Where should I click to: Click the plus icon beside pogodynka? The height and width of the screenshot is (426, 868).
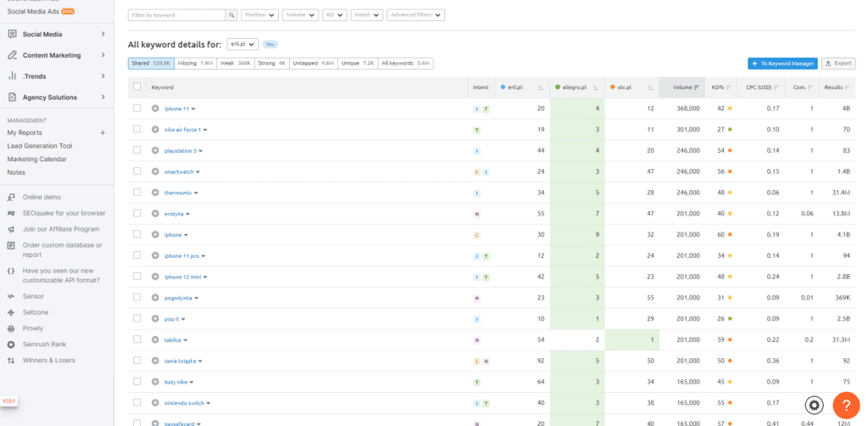coord(155,298)
